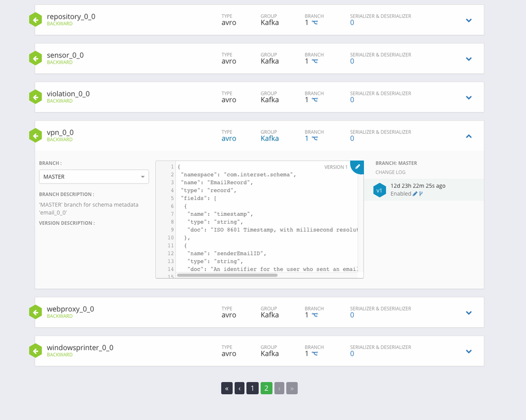The width and height of the screenshot is (526, 420).
Task: Click serializer count 0 for violation_0_0
Action: coord(352,100)
